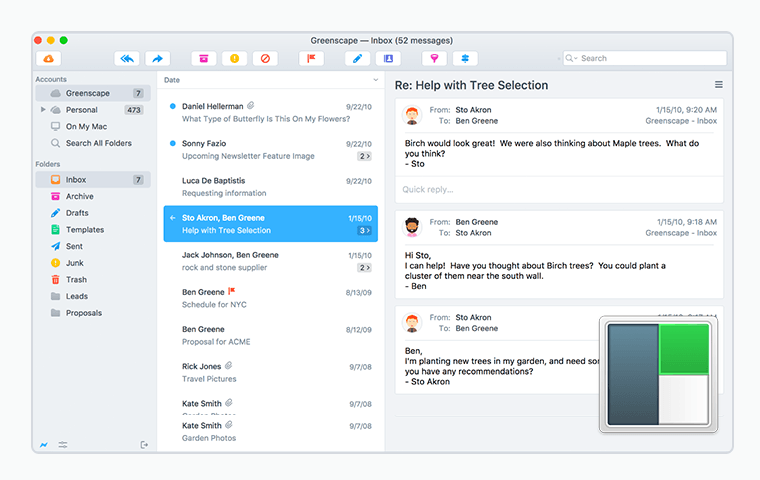Open Search All Folders
This screenshot has width=760, height=480.
(93, 143)
